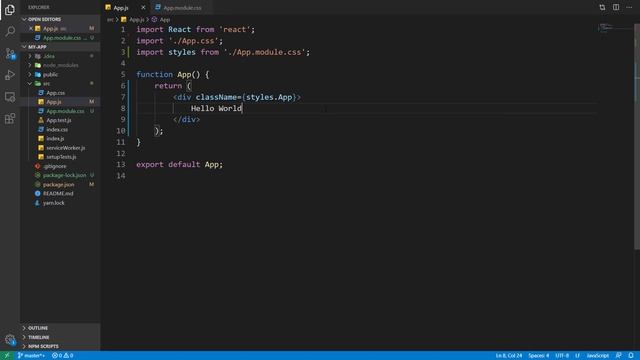Screen dimensions: 640x360
Task: Select App.module.css in Open Editors
Action: (60, 38)
